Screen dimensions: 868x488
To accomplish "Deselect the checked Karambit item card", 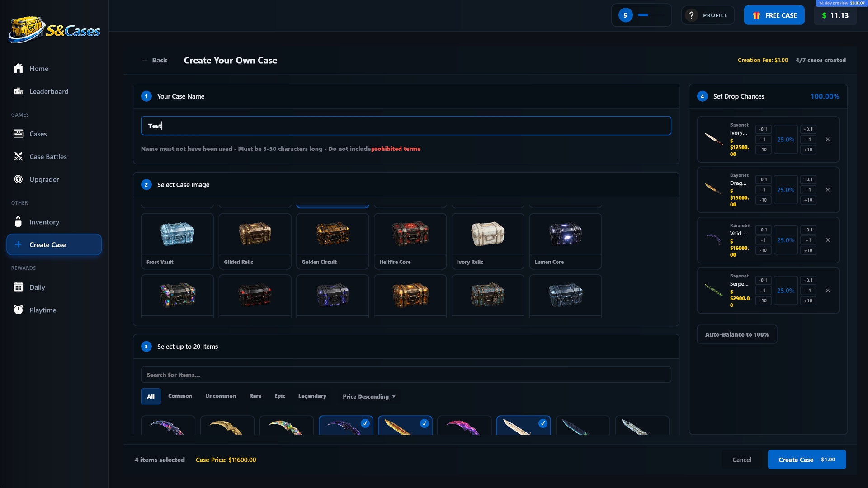I will (346, 425).
